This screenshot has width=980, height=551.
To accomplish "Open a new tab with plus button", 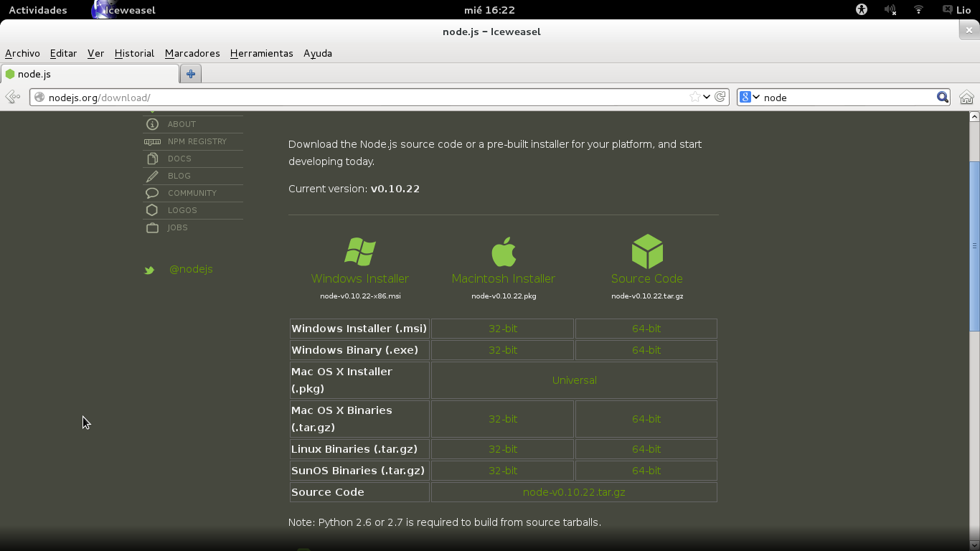I will [x=191, y=74].
